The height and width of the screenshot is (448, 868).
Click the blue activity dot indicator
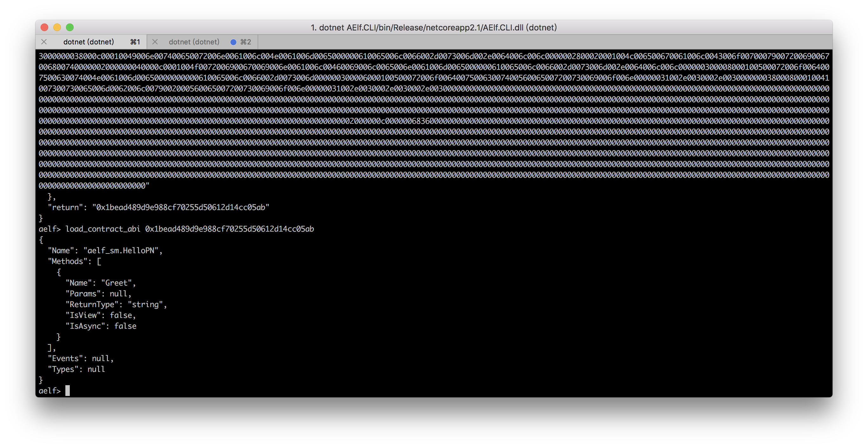[x=233, y=42]
